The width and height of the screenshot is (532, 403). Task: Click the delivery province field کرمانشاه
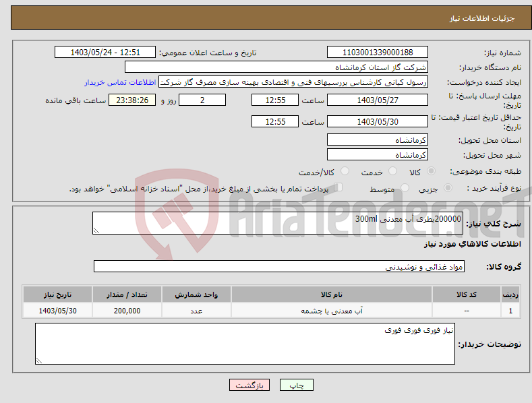click(378, 139)
